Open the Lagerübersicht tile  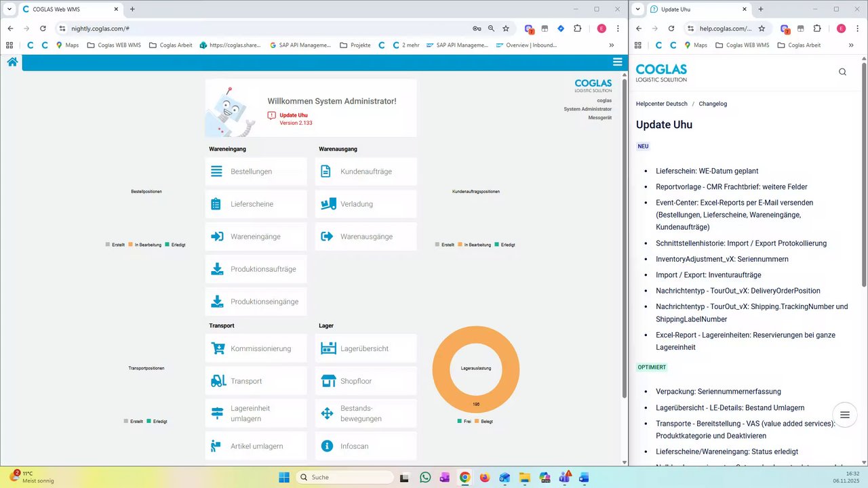(x=366, y=348)
